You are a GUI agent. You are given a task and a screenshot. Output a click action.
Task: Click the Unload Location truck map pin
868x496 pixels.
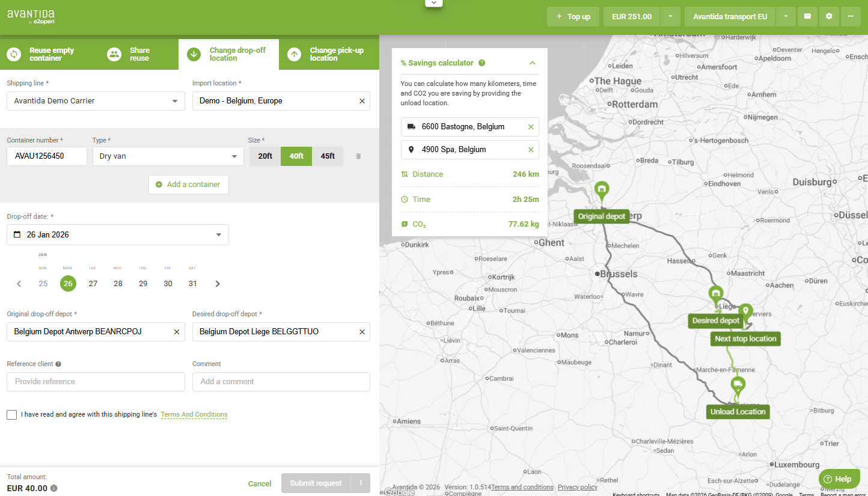click(x=738, y=385)
